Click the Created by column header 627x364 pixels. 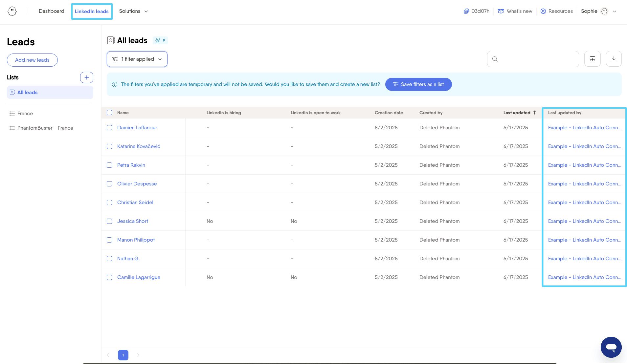point(431,113)
